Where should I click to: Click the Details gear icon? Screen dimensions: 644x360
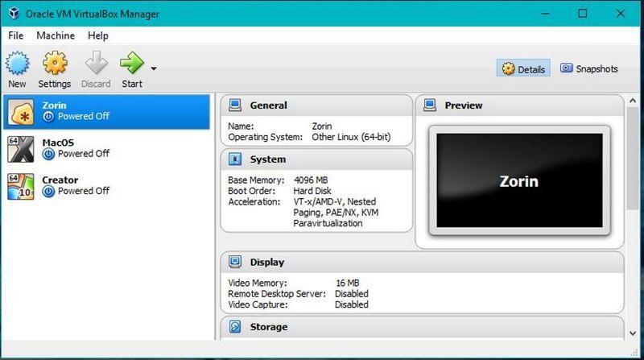(509, 68)
